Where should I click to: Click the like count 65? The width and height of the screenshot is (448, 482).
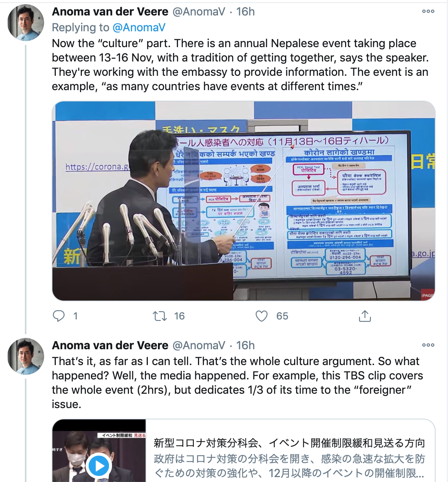coord(282,316)
